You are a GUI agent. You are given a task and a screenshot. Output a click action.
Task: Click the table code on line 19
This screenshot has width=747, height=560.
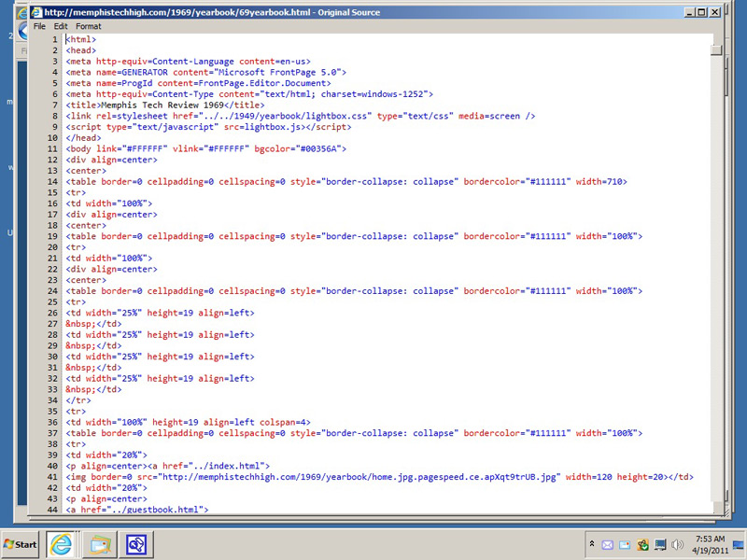click(x=354, y=237)
